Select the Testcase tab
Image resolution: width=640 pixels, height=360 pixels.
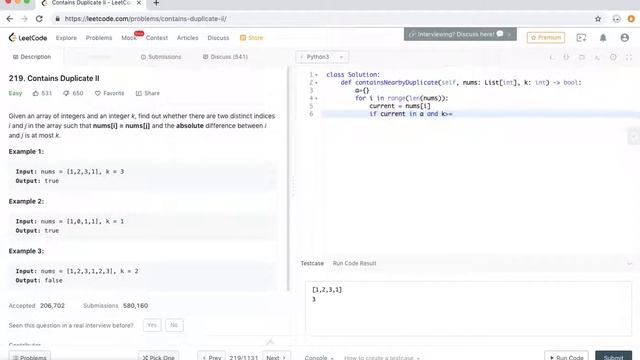point(312,263)
